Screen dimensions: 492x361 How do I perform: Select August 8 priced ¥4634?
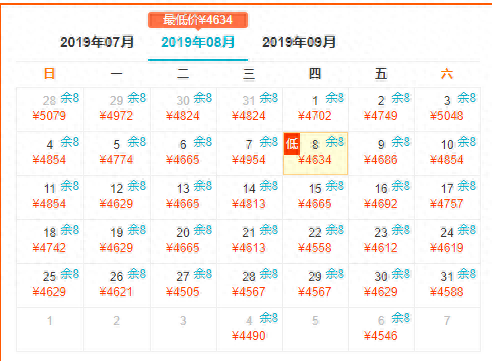pos(315,153)
